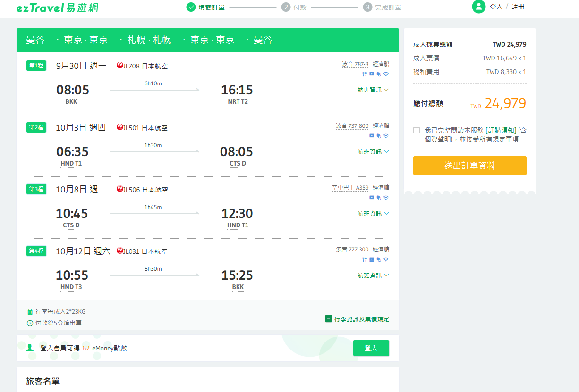
Task: Click power outlet icon on JL031 flight
Action: (x=379, y=259)
